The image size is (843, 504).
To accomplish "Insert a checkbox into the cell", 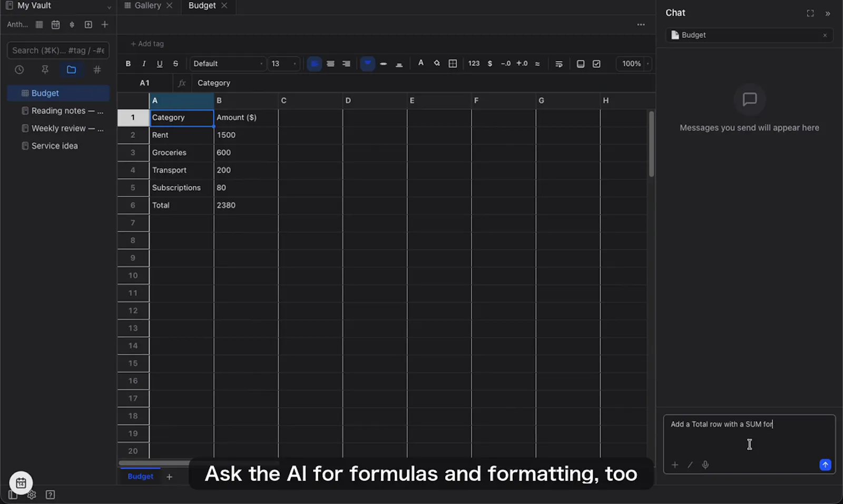I will 596,64.
